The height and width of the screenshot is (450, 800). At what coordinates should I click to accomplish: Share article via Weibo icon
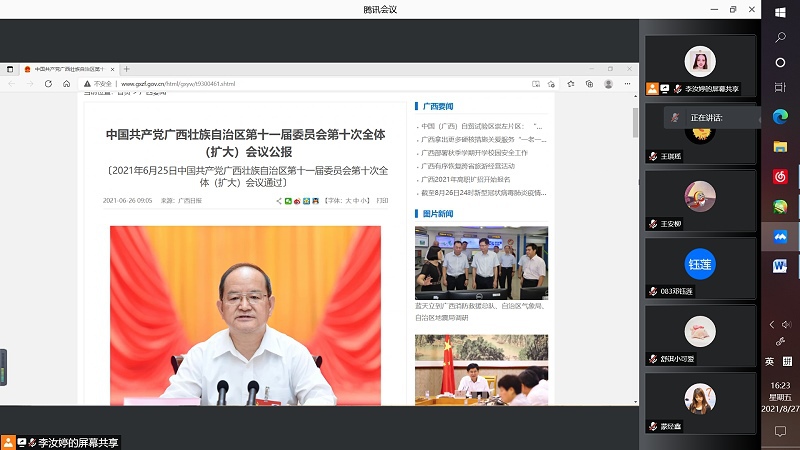click(297, 201)
